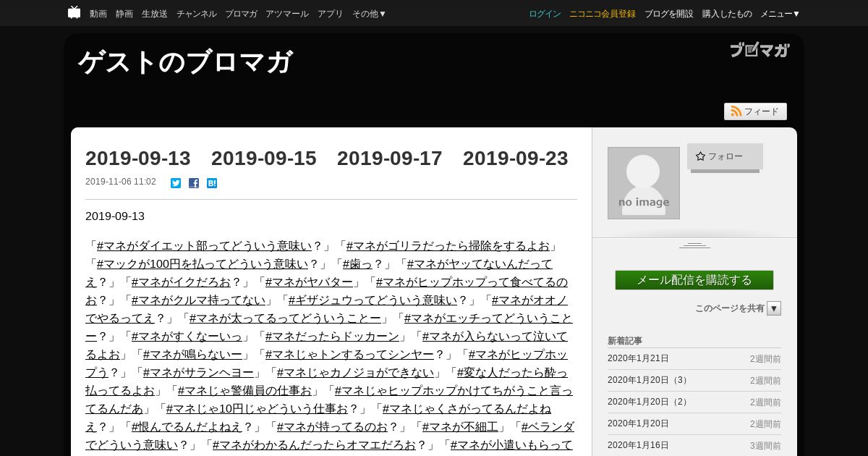Click the post timestamp 2019-11-06 11:02
The width and height of the screenshot is (868, 456).
[x=121, y=182]
